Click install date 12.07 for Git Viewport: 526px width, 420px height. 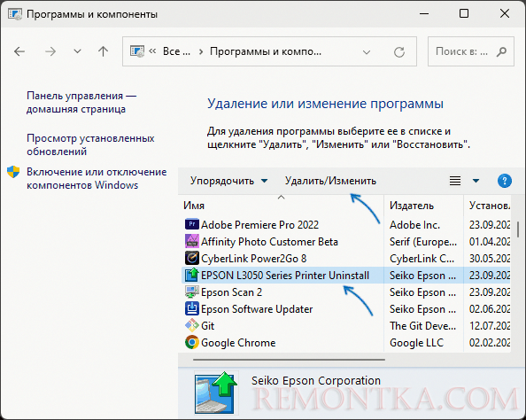pyautogui.click(x=490, y=326)
